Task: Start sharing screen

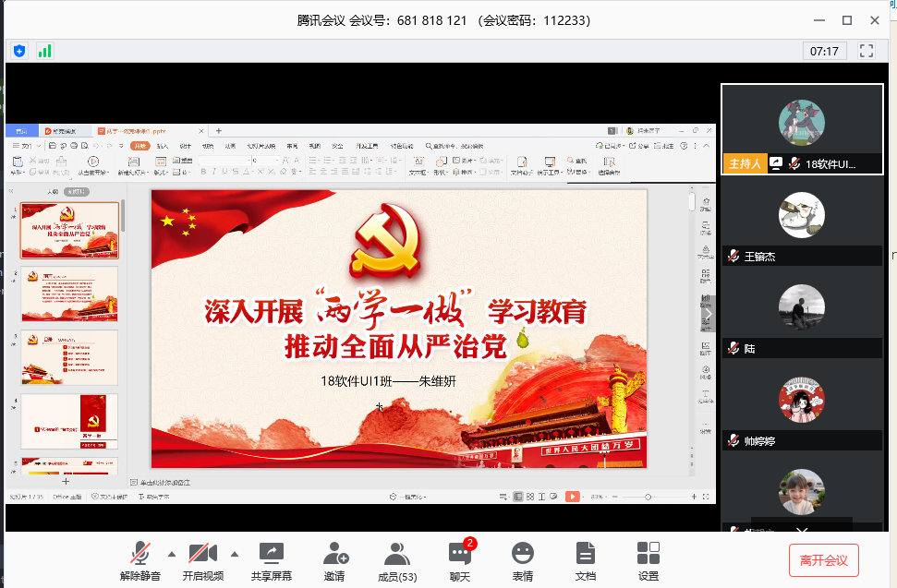Action: pos(272,560)
